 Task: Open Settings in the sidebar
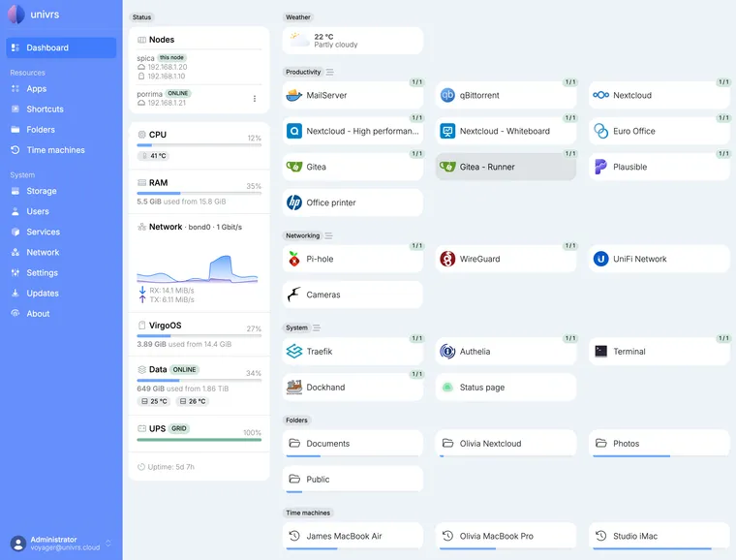pos(61,272)
